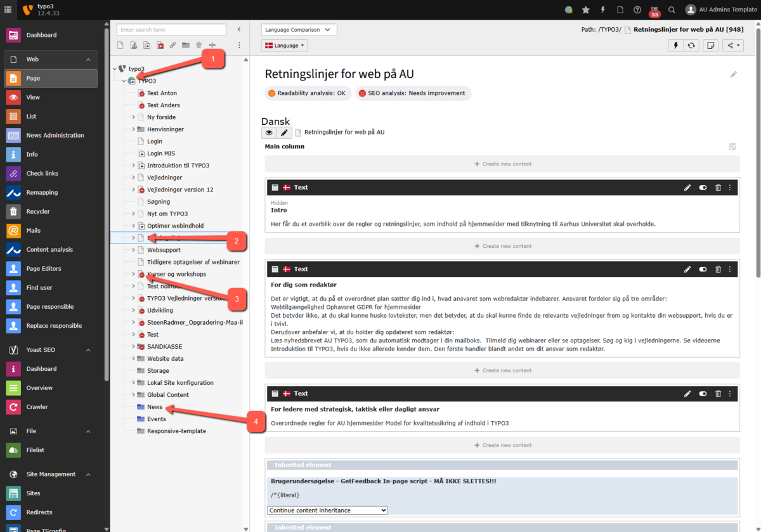The width and height of the screenshot is (761, 532).
Task: Open the Redirects module
Action: [x=51, y=512]
